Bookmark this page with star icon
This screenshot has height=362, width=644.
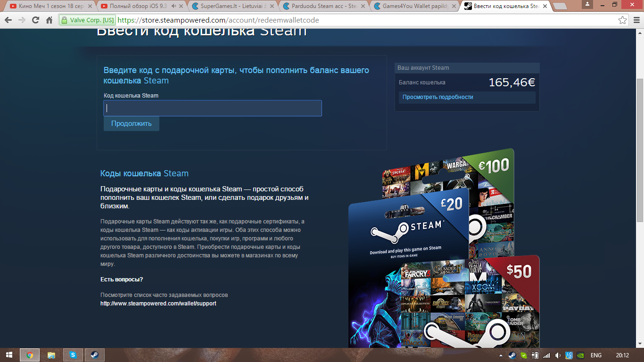623,20
